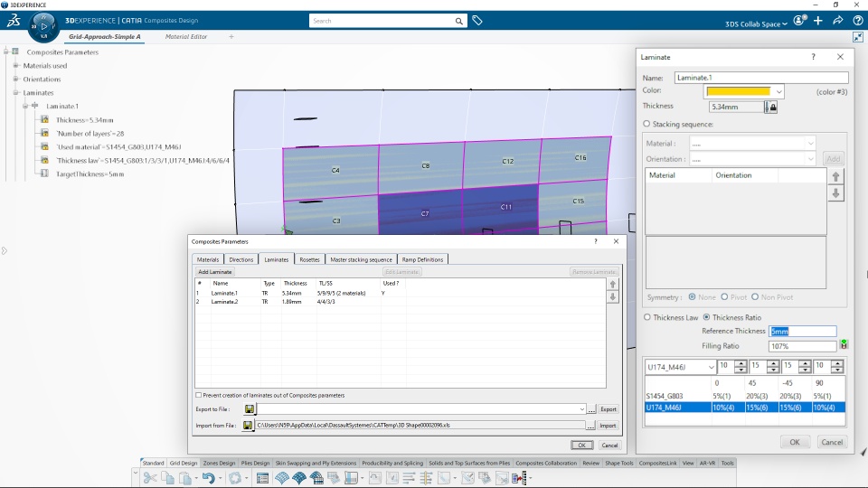Expand the Orientations tree node
The height and width of the screenshot is (488, 868).
tap(16, 80)
